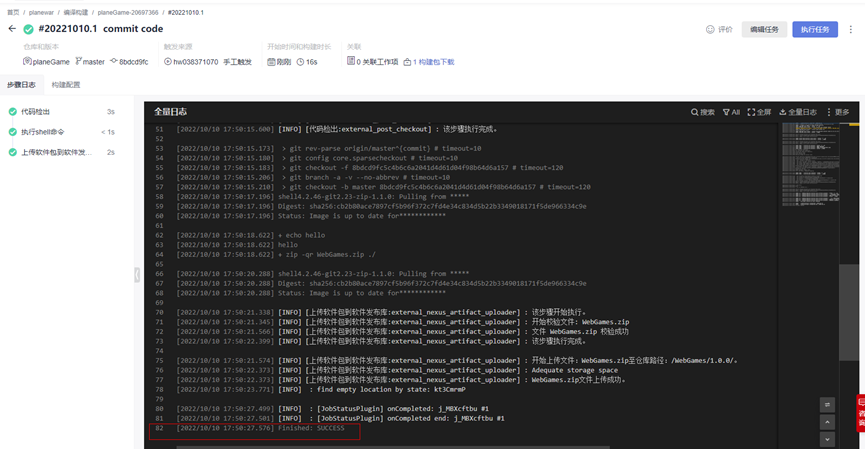Click the planeGame repository name

coord(51,62)
